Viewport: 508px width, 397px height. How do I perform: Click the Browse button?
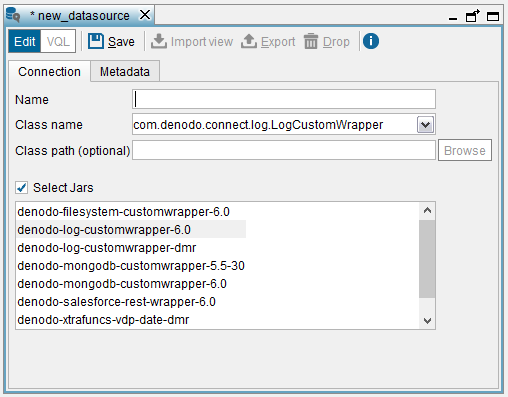pyautogui.click(x=465, y=150)
